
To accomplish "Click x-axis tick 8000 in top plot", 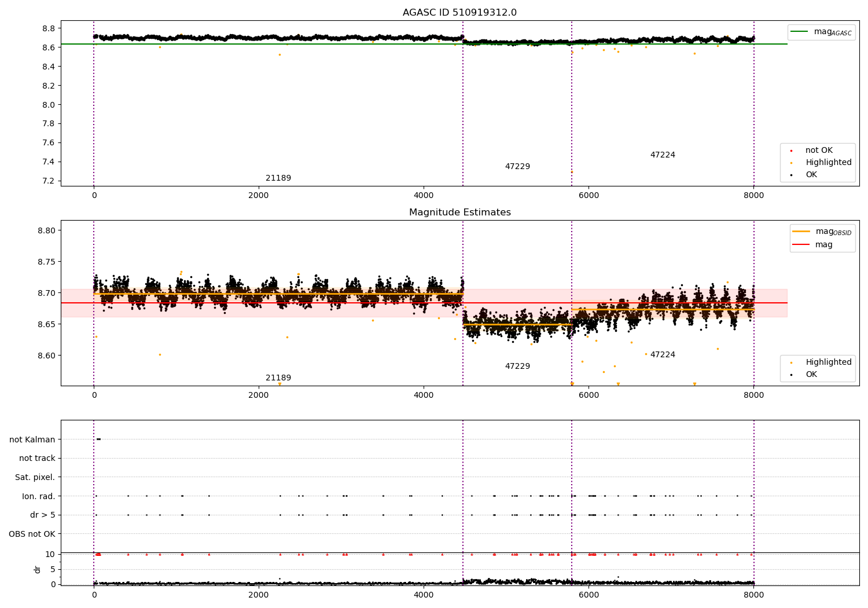I will (753, 196).
